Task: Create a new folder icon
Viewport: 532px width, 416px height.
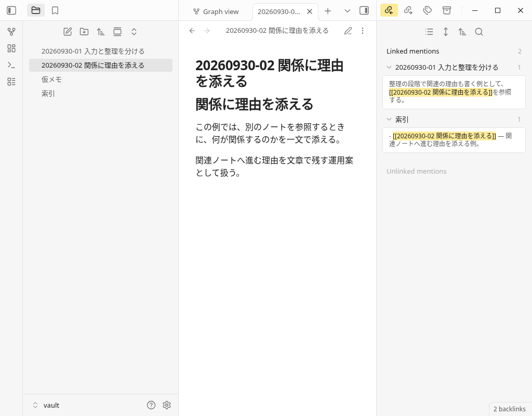Action: pyautogui.click(x=84, y=32)
